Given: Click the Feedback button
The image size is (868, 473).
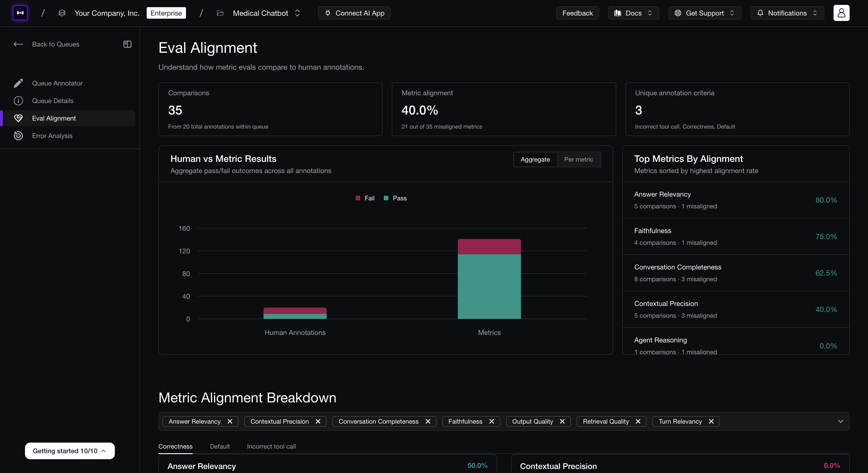Looking at the screenshot, I should [x=578, y=13].
